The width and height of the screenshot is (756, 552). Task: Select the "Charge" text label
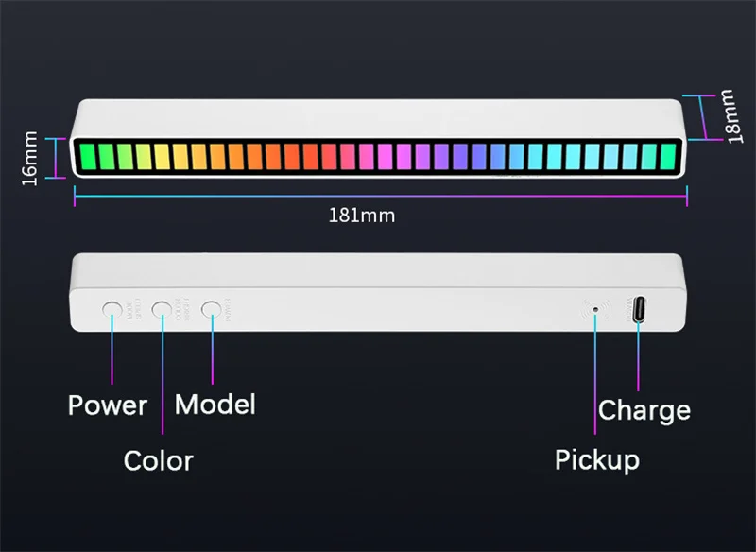pos(644,411)
